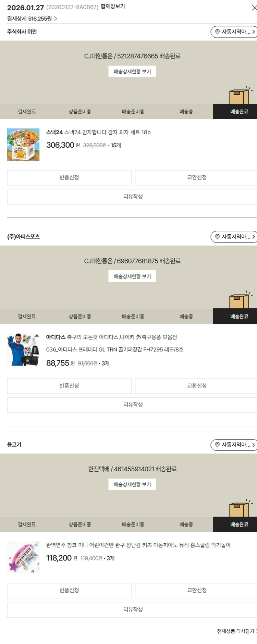
Task: Request exchange for Adidas goalkeeper gloves
Action: coord(196,386)
